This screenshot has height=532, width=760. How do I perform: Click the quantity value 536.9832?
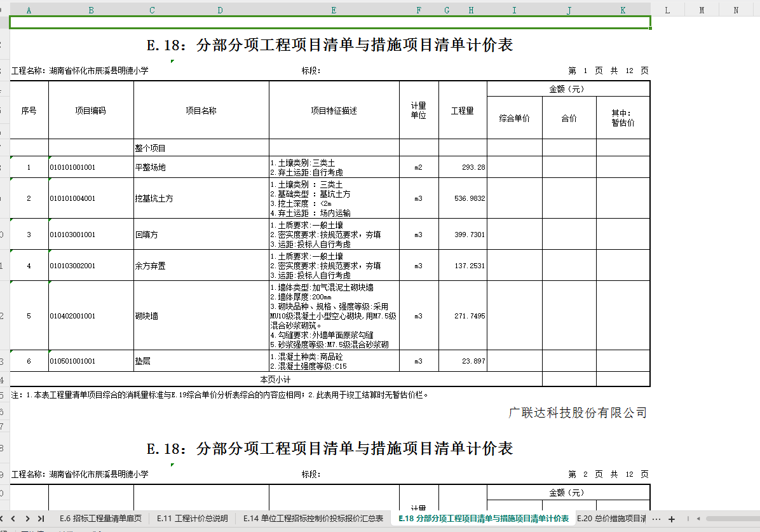(x=463, y=198)
